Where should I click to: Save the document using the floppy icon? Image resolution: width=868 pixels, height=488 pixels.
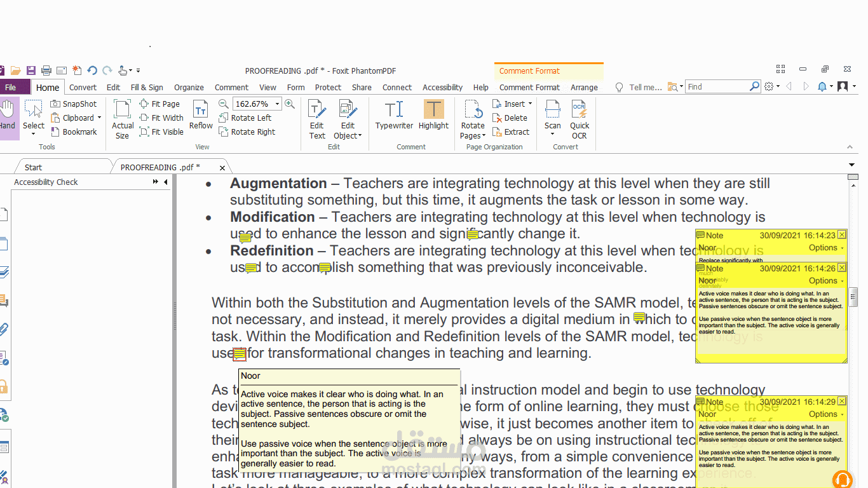[31, 71]
